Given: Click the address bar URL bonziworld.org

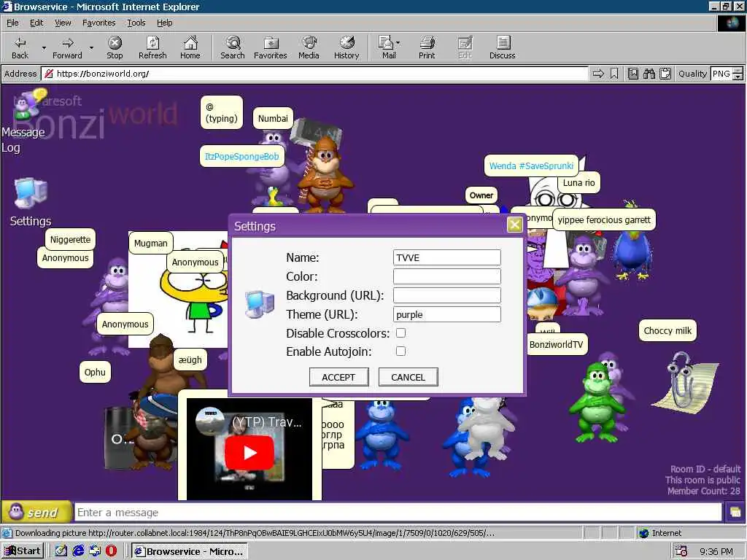Looking at the screenshot, I should click(103, 74).
